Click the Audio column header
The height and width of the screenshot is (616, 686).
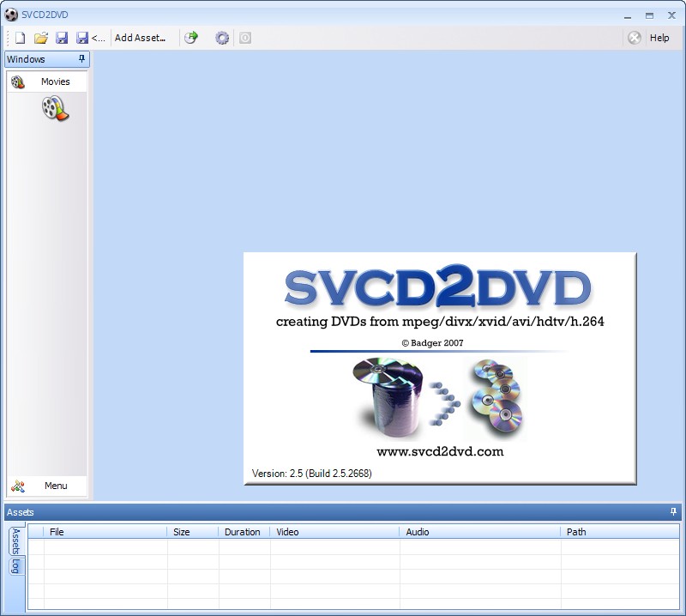[x=480, y=532]
